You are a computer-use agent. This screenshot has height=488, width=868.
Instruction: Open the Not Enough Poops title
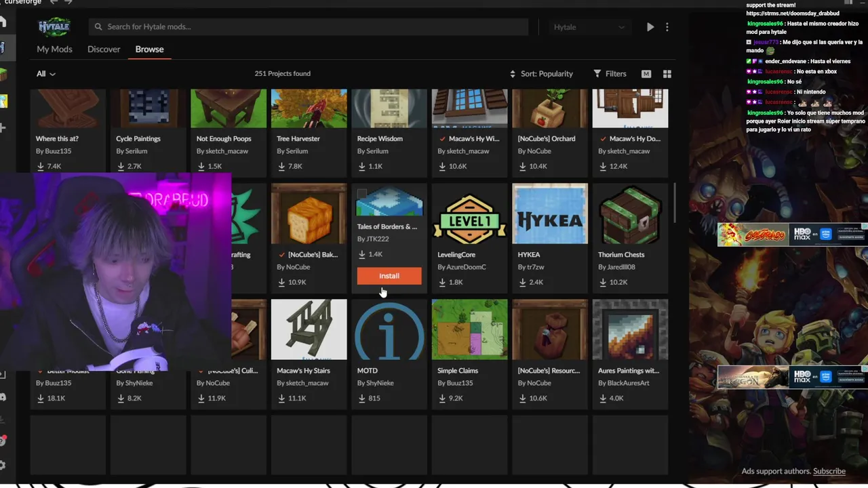click(x=224, y=139)
